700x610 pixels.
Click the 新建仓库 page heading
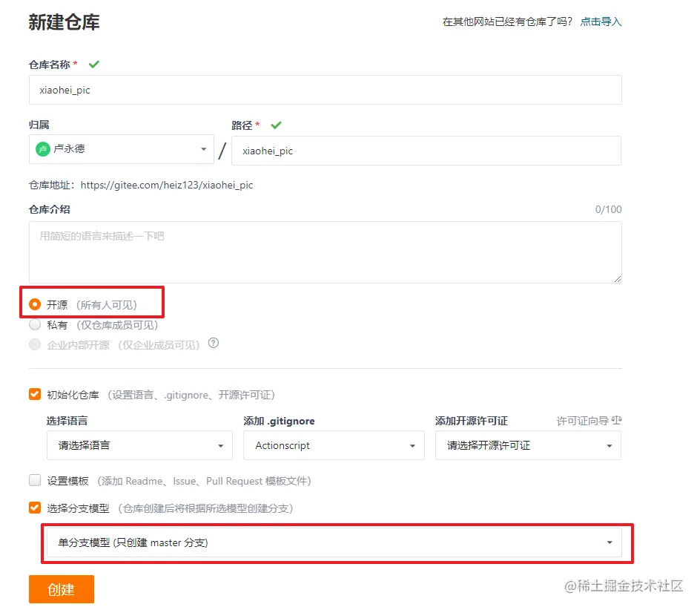[65, 22]
